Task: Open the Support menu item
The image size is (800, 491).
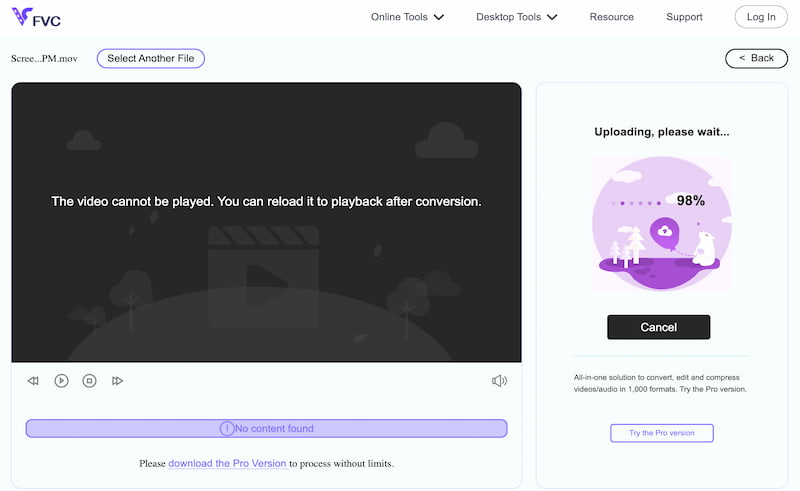Action: click(684, 17)
